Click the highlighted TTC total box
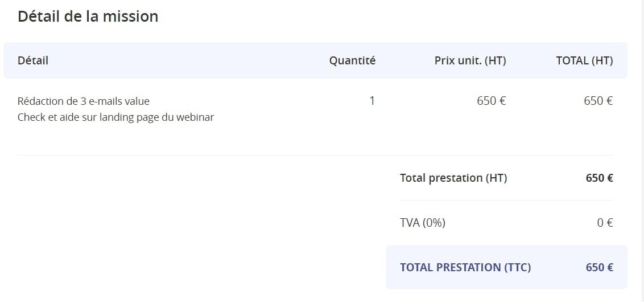The image size is (644, 302). (x=506, y=267)
